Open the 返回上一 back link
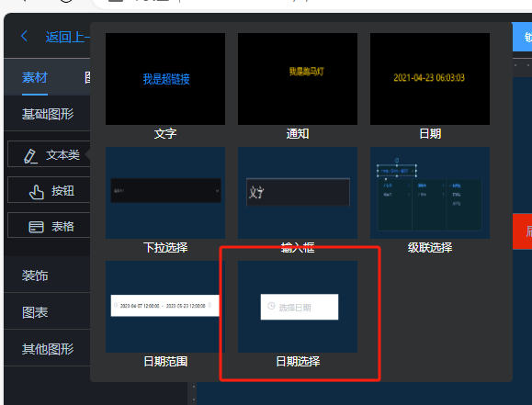This screenshot has width=532, height=405. click(x=67, y=37)
